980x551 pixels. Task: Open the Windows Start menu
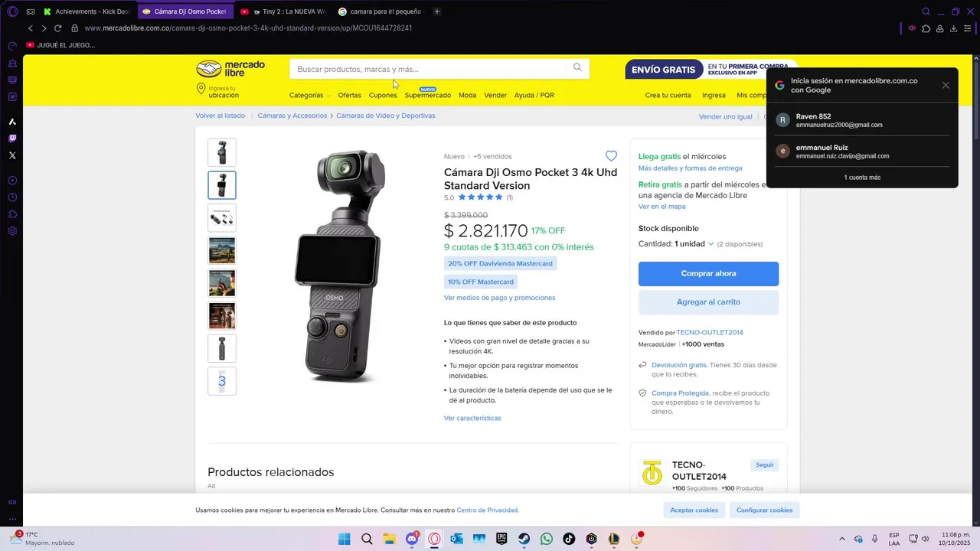click(x=344, y=539)
